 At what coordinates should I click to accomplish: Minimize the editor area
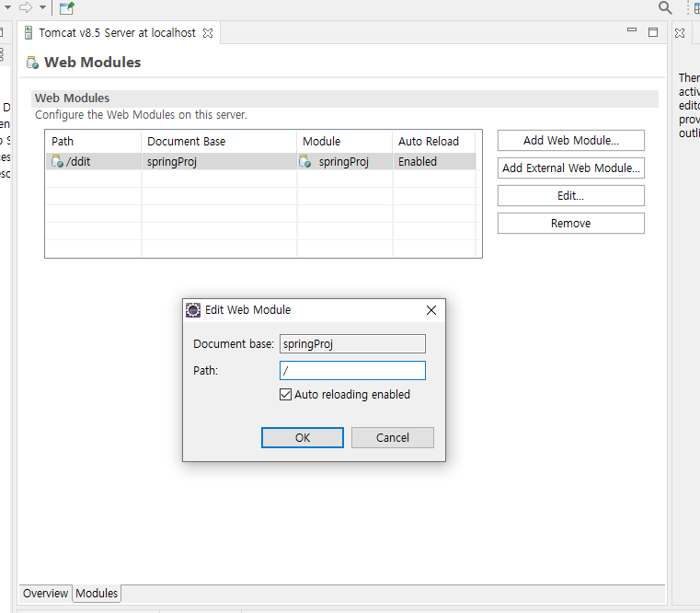(x=632, y=30)
